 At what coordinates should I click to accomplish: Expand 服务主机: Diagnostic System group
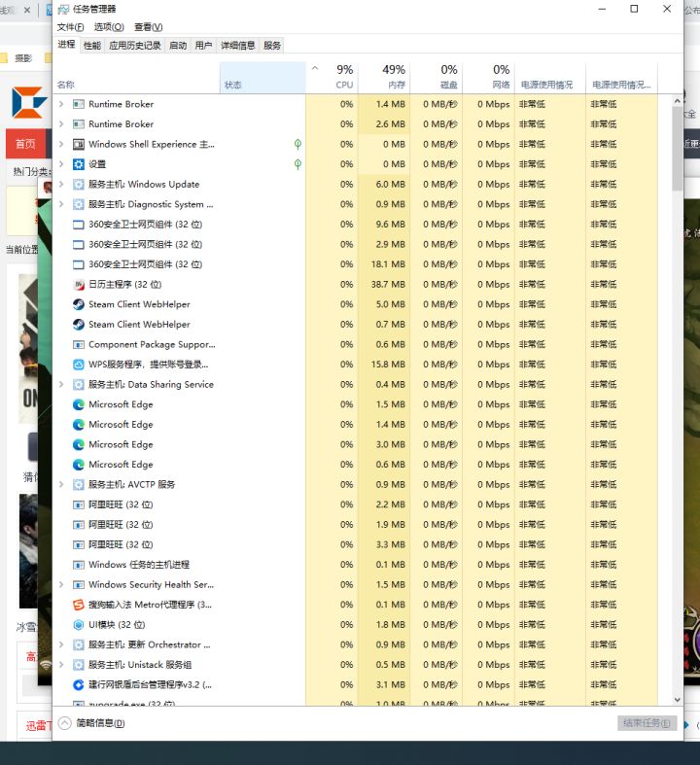pos(61,204)
